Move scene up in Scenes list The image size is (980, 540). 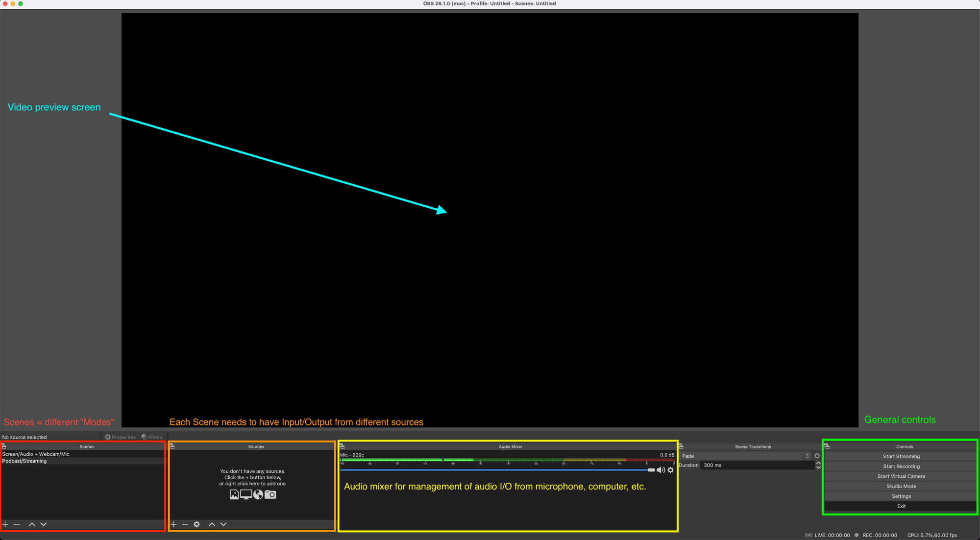coord(32,524)
